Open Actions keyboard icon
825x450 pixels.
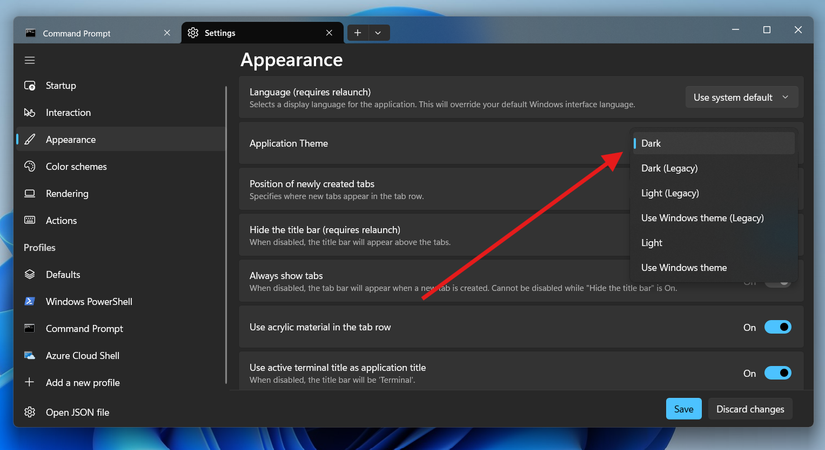(x=30, y=221)
